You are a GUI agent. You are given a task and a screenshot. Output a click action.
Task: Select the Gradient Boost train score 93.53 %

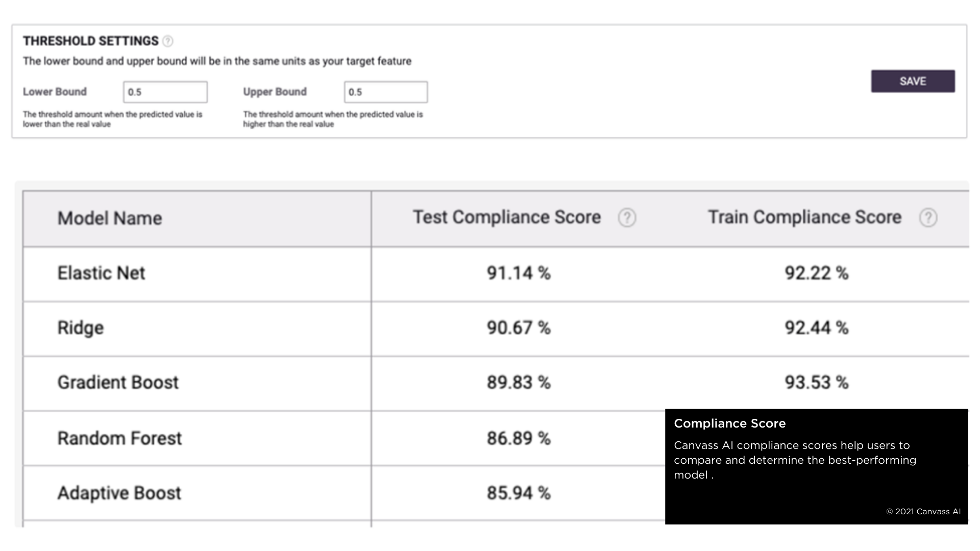(x=817, y=382)
